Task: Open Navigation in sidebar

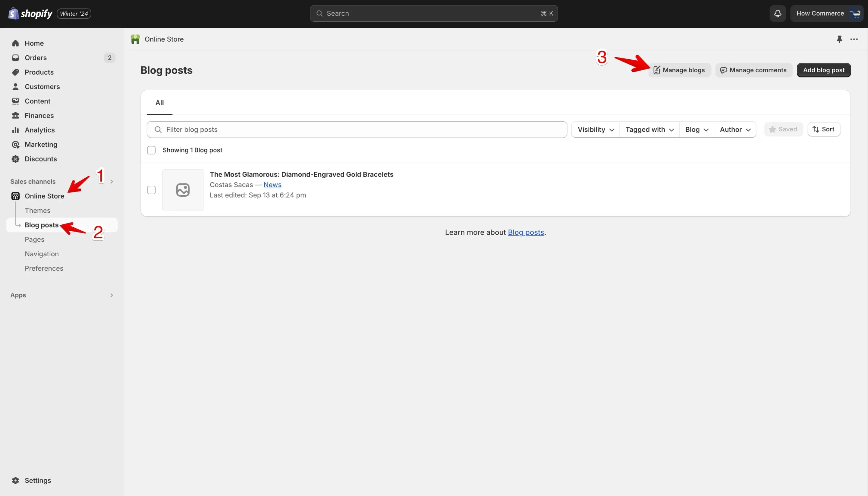Action: pyautogui.click(x=42, y=254)
